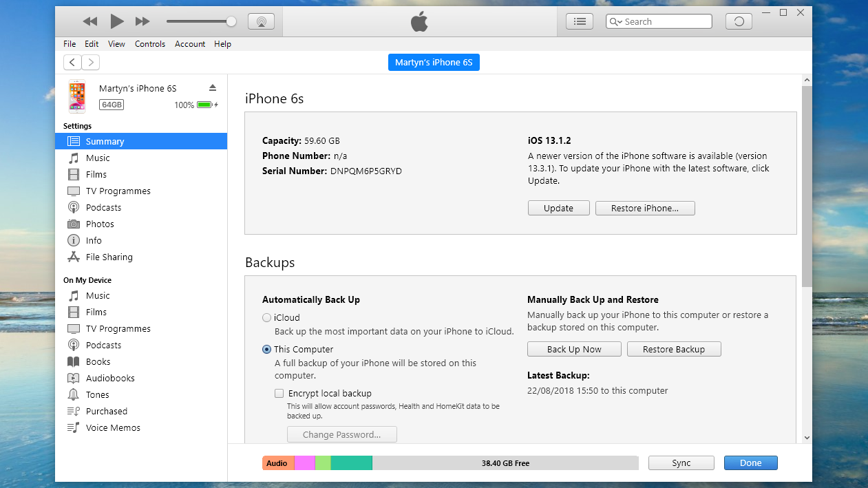Click the Back Up Now button
868x488 pixels.
click(x=574, y=349)
